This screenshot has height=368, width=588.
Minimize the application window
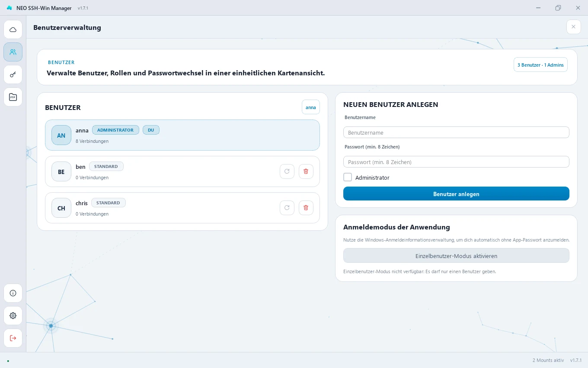(538, 8)
